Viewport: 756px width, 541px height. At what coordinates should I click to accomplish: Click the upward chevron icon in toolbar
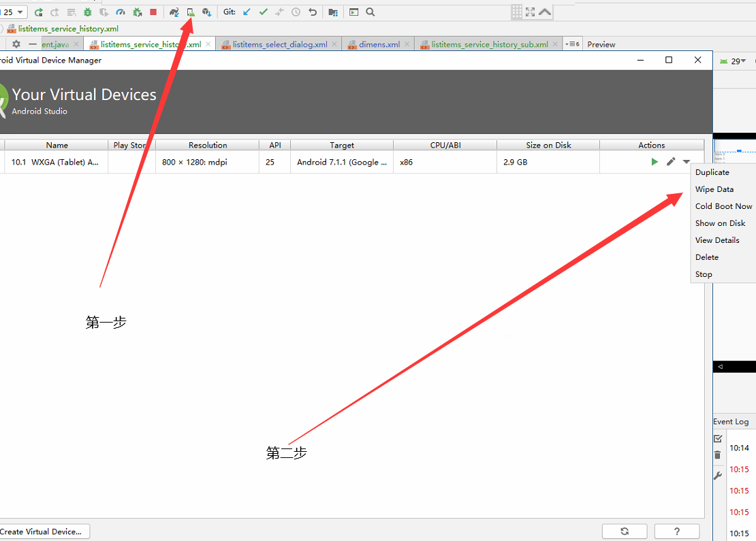[x=545, y=12]
